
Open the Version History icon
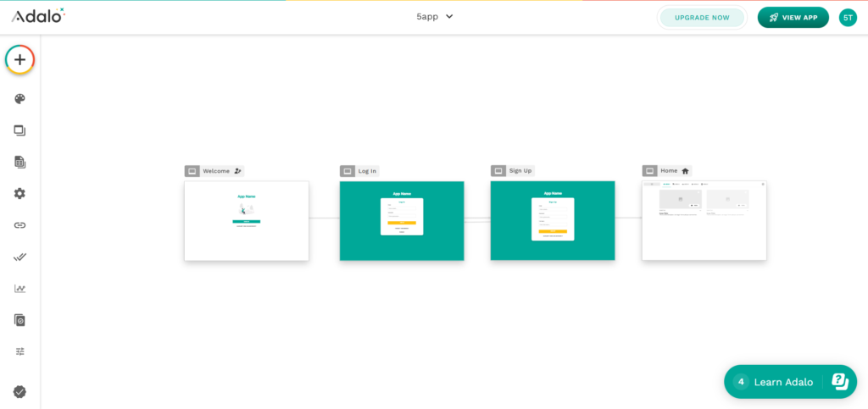coord(20,320)
